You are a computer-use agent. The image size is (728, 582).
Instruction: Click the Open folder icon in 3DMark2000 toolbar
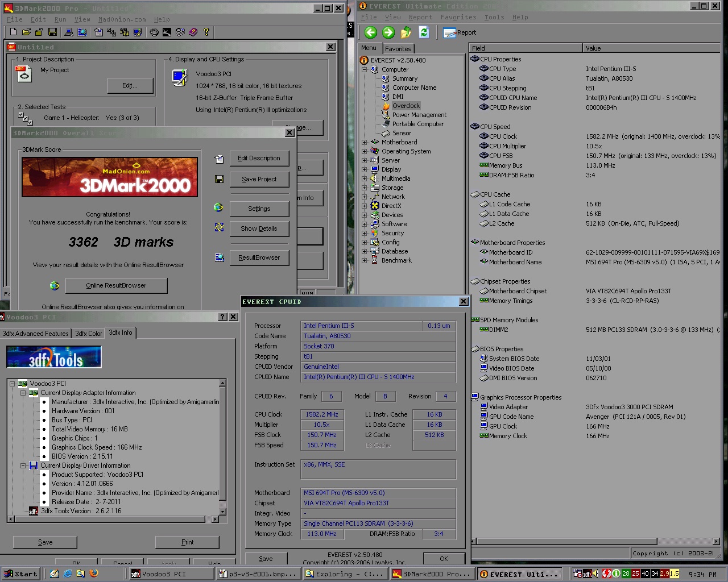pos(27,32)
